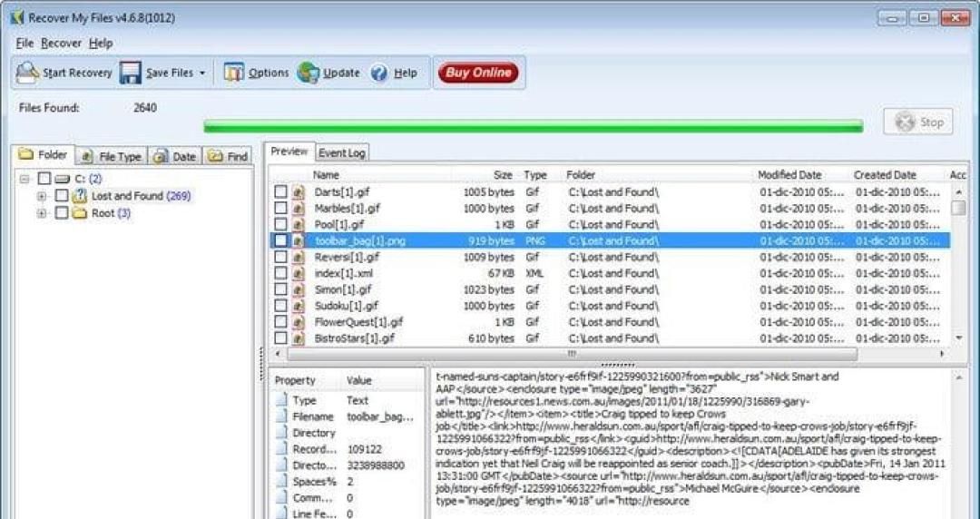Sort the file list by Size column
This screenshot has width=980, height=519.
coord(502,174)
